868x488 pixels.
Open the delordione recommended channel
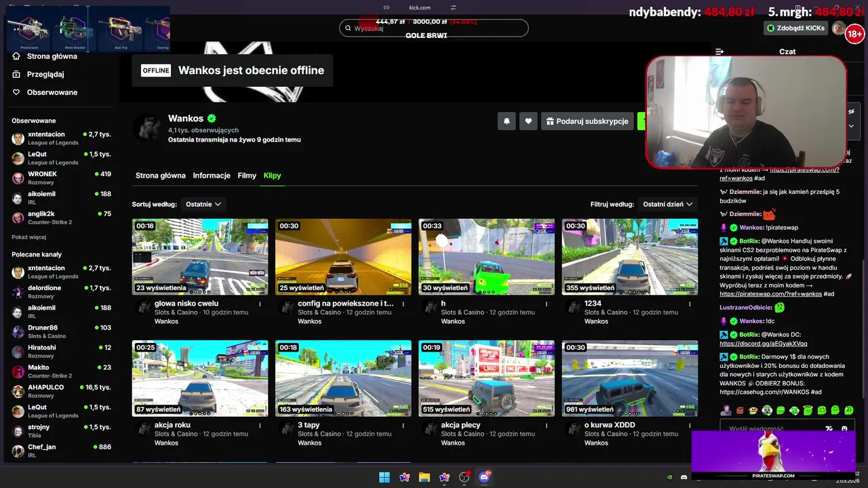(x=61, y=291)
